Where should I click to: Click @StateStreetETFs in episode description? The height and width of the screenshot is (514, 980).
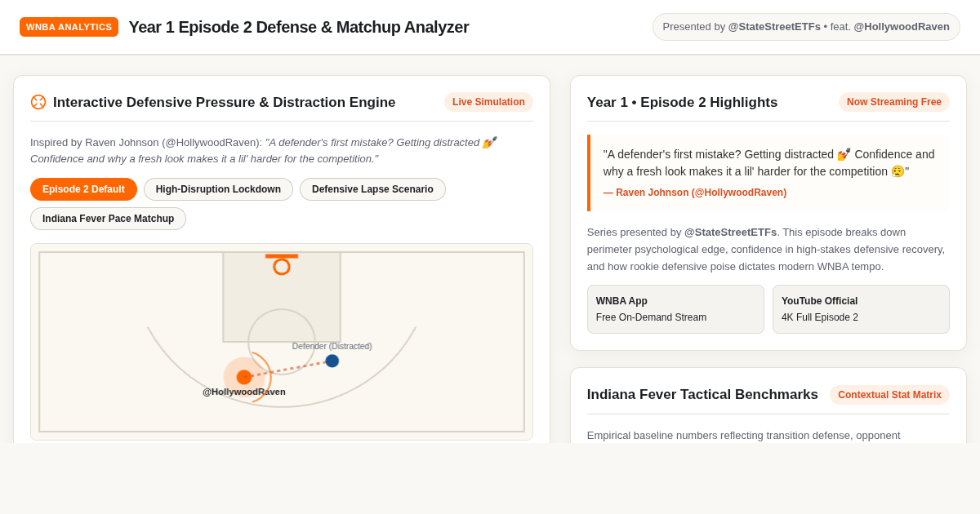pos(730,233)
